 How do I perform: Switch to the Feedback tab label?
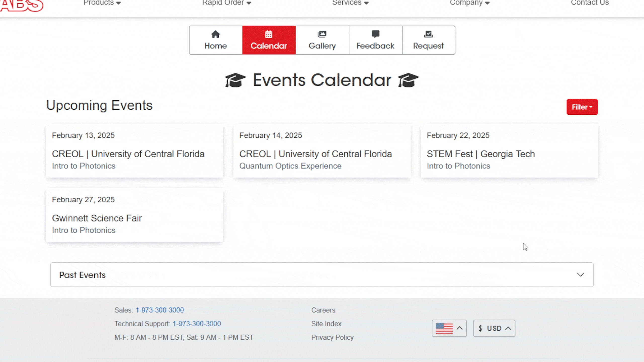tap(375, 46)
